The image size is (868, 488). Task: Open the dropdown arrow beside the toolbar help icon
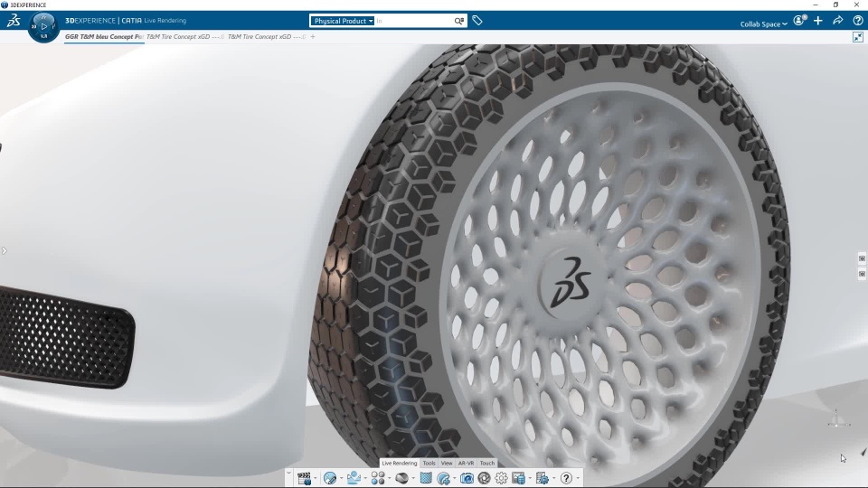(578, 478)
